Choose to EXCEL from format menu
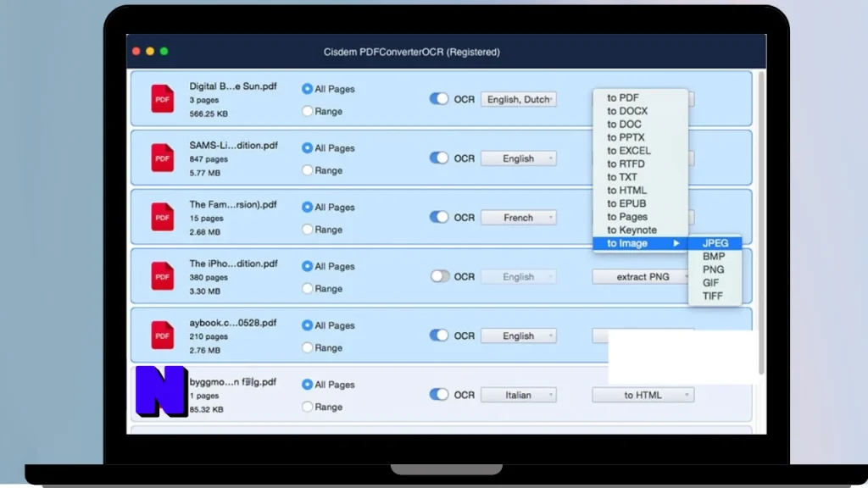This screenshot has height=488, width=868. [640, 151]
